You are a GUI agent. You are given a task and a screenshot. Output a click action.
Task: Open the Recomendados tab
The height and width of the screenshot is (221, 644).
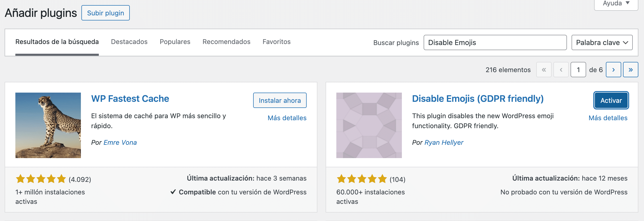point(226,42)
